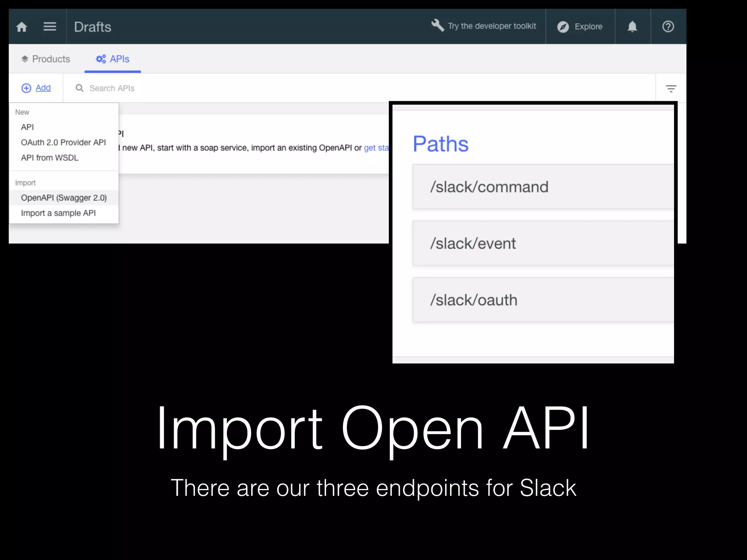Click the Add link

pyautogui.click(x=43, y=88)
